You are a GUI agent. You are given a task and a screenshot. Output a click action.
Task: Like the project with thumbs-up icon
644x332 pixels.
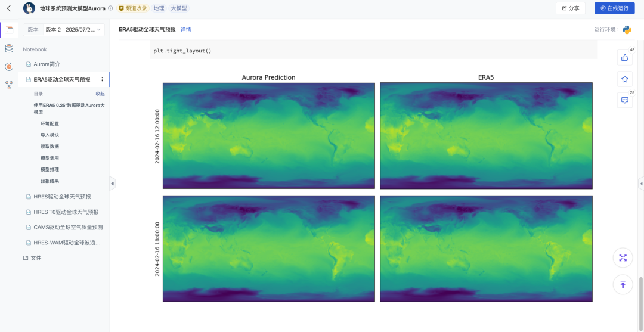pos(625,57)
